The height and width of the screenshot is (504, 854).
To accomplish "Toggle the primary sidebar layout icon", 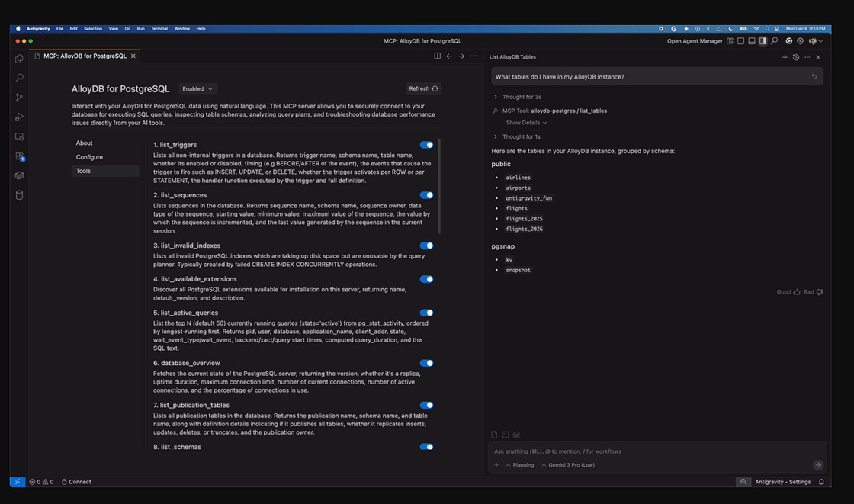I will (740, 41).
